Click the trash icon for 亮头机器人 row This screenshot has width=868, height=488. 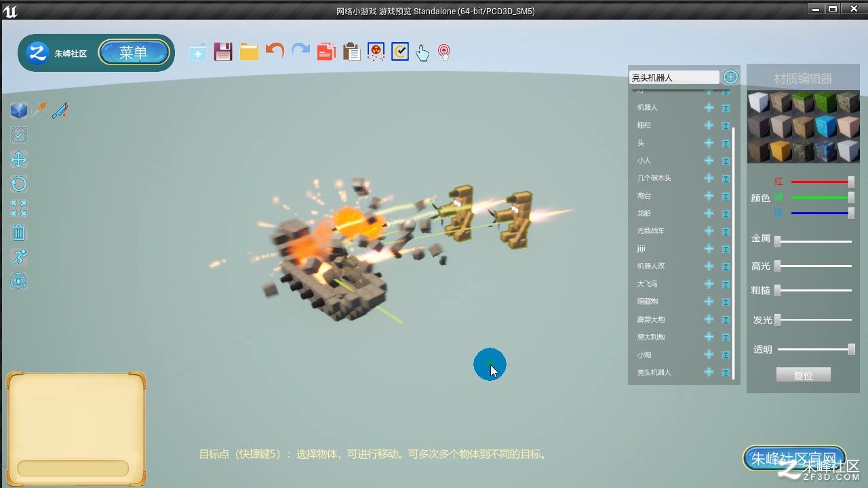[726, 372]
